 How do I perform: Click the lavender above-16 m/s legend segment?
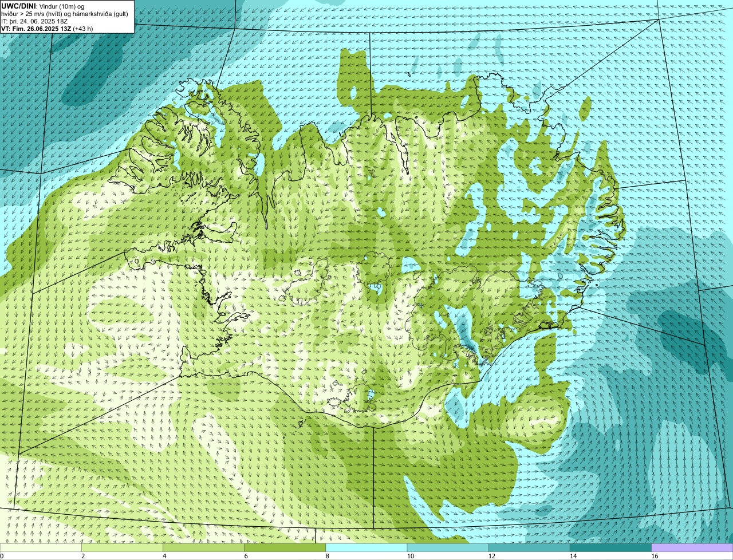pyautogui.click(x=692, y=547)
